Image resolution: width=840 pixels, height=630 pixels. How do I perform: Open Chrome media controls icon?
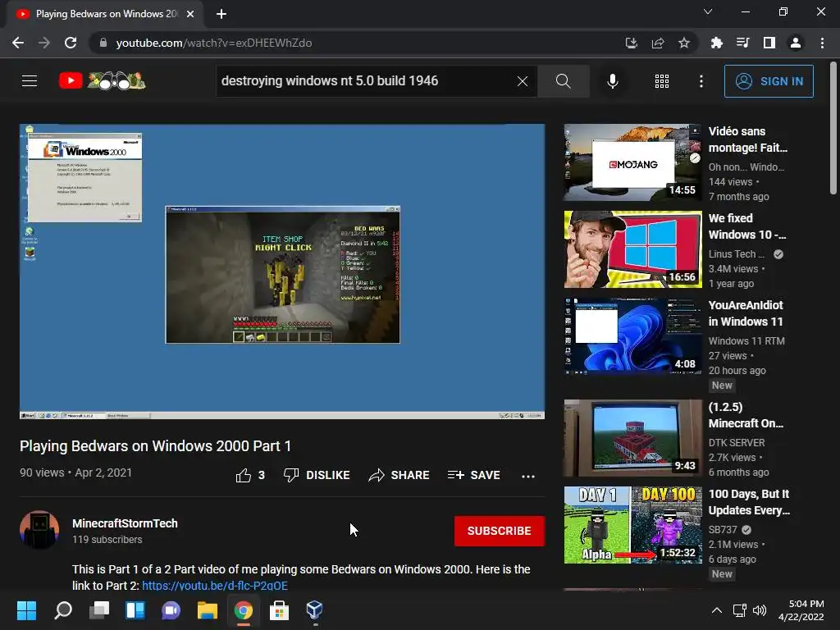742,43
